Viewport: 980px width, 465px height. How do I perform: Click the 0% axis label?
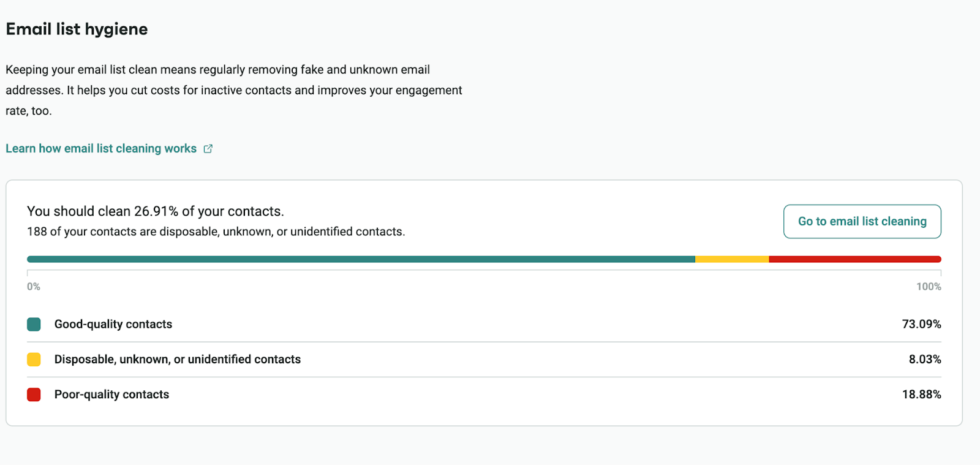(x=34, y=287)
